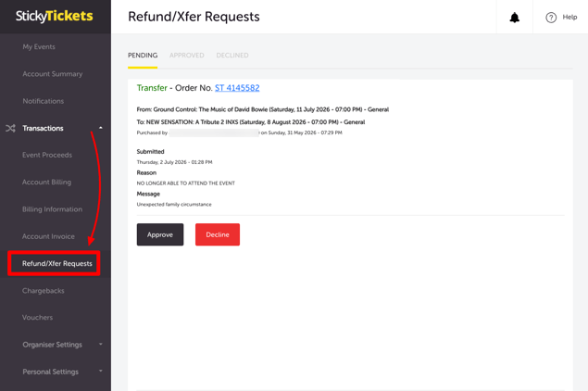Click the 'Reason' label

click(146, 172)
